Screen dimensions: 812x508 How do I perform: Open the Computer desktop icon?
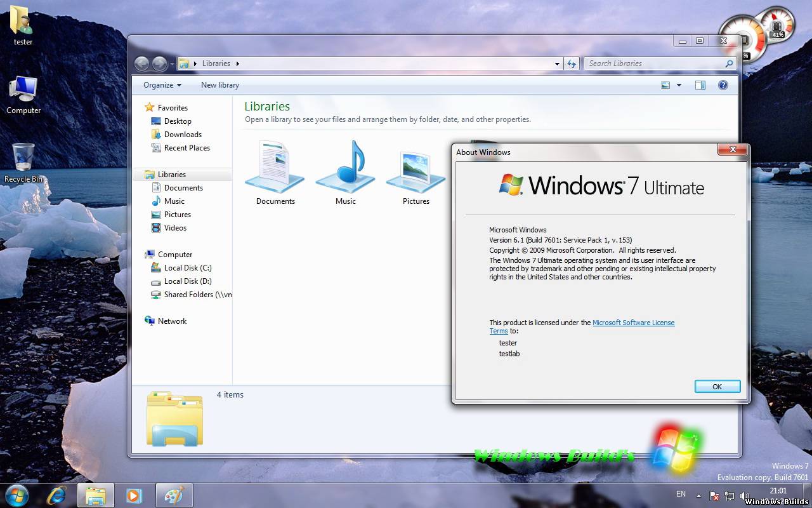coord(23,95)
